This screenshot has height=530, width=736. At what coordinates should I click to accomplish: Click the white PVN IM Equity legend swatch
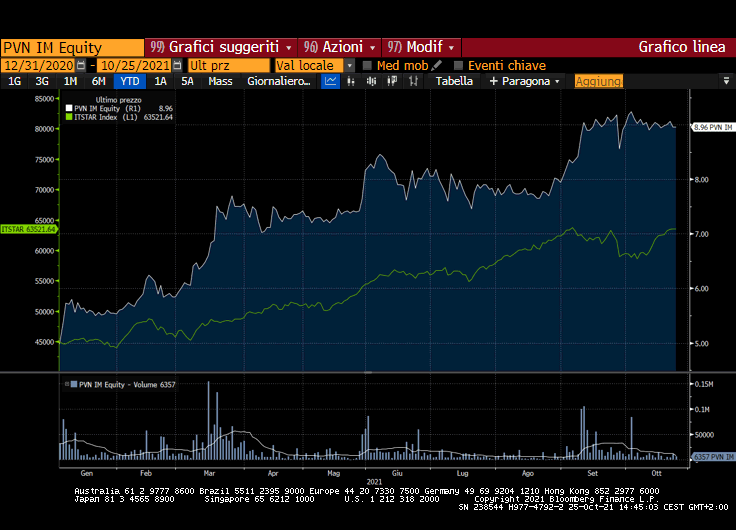tap(69, 108)
